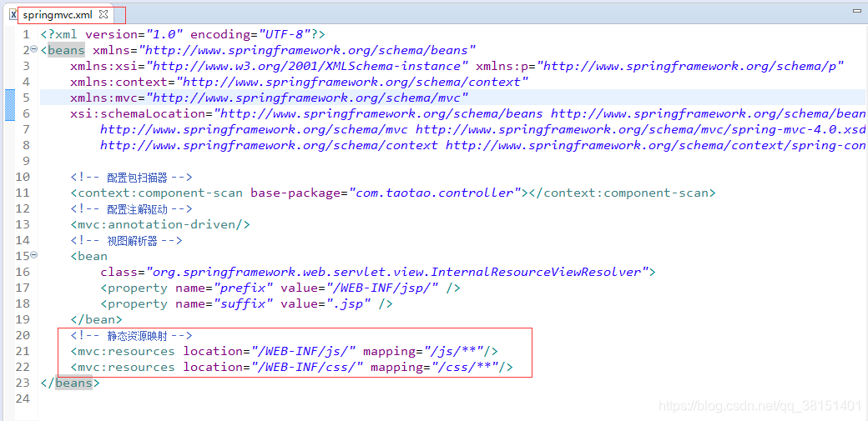
Task: Click the closing bean tag on line 19
Action: pyautogui.click(x=96, y=320)
